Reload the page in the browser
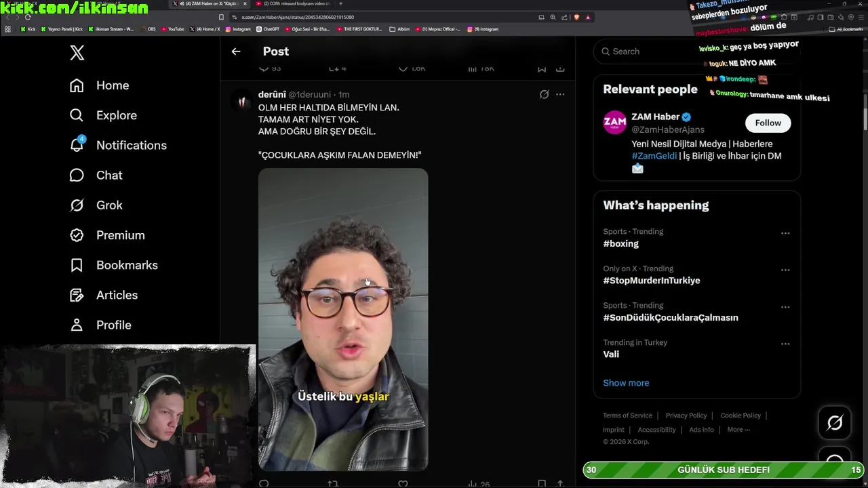The height and width of the screenshot is (488, 868). pos(28,17)
